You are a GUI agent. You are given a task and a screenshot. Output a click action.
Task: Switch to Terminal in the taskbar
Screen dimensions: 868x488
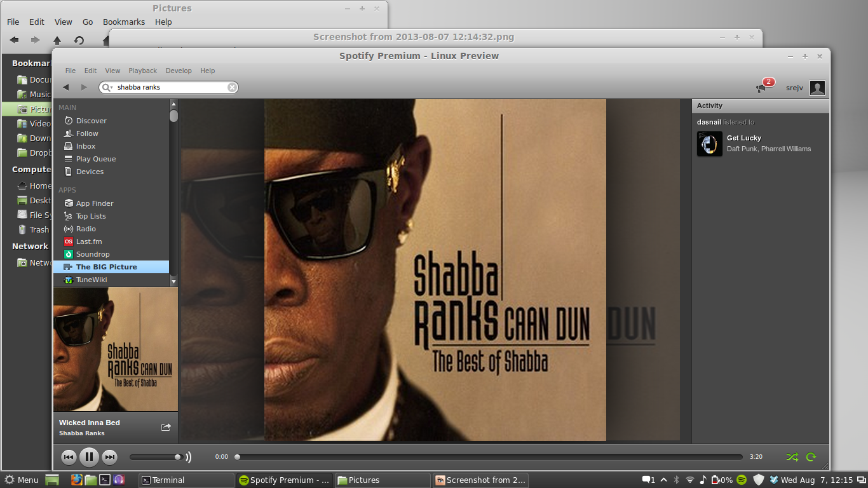click(186, 480)
